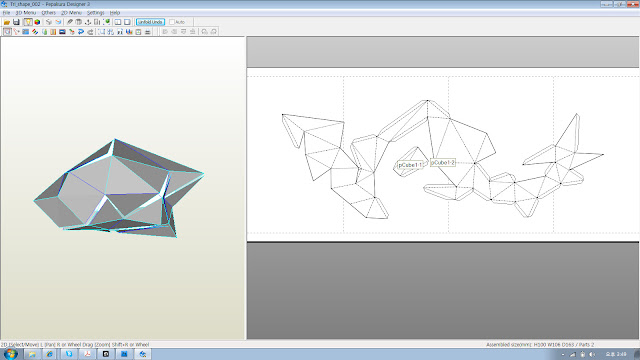Viewport: 640px width, 360px height.
Task: Toggle the colored cube materials icon
Action: point(37,22)
